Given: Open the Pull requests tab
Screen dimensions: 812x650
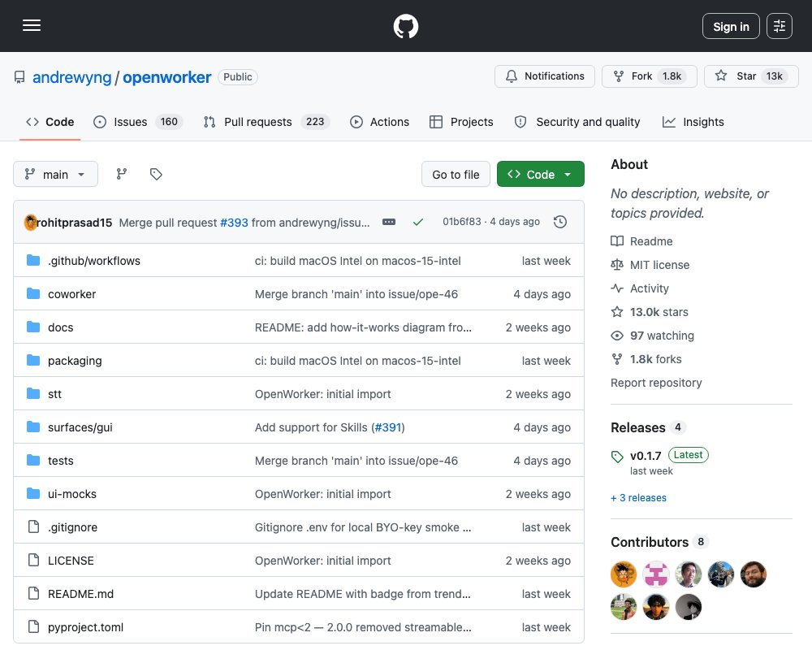Looking at the screenshot, I should point(266,122).
